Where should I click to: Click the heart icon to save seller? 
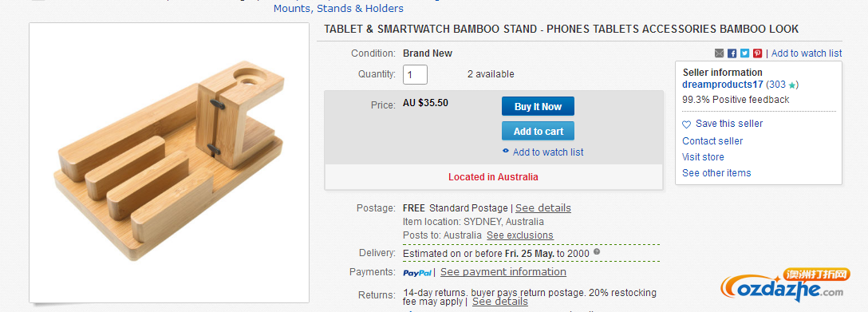coord(686,124)
